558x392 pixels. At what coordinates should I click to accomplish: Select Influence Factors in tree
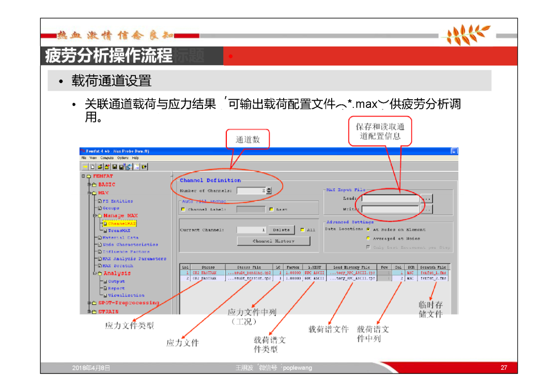pos(126,252)
